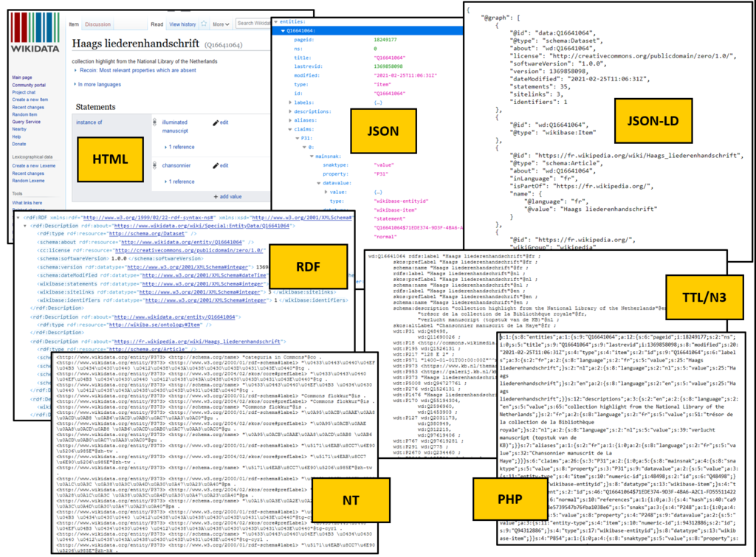Screen dimensions: 756x557
Task: Click the Random Lexeme link
Action: (x=29, y=181)
